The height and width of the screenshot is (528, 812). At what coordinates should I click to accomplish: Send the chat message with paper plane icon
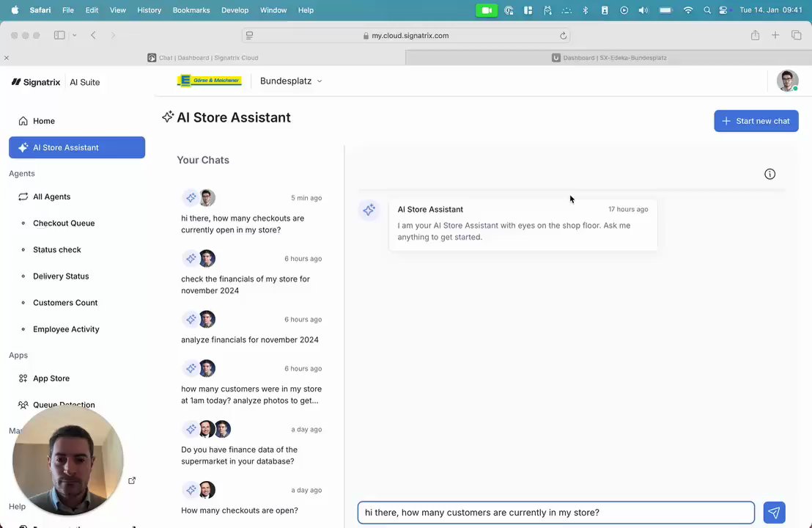(x=774, y=513)
